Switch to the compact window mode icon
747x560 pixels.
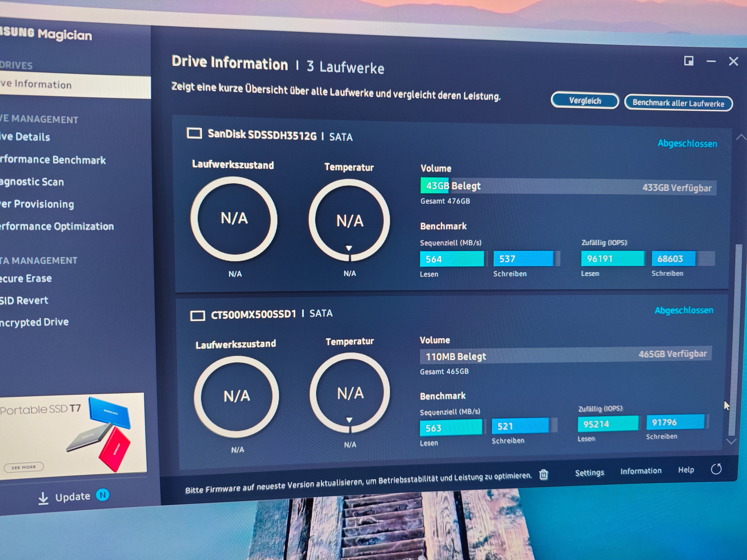tap(689, 61)
